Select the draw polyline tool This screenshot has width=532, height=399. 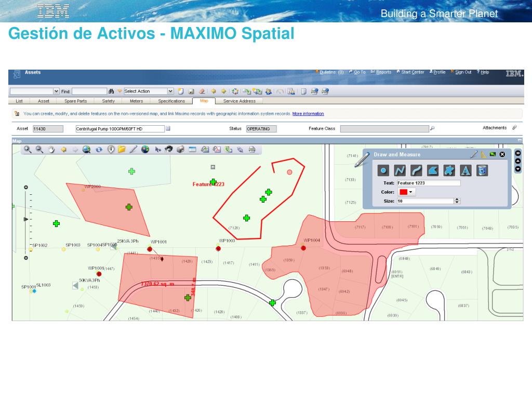tap(400, 170)
